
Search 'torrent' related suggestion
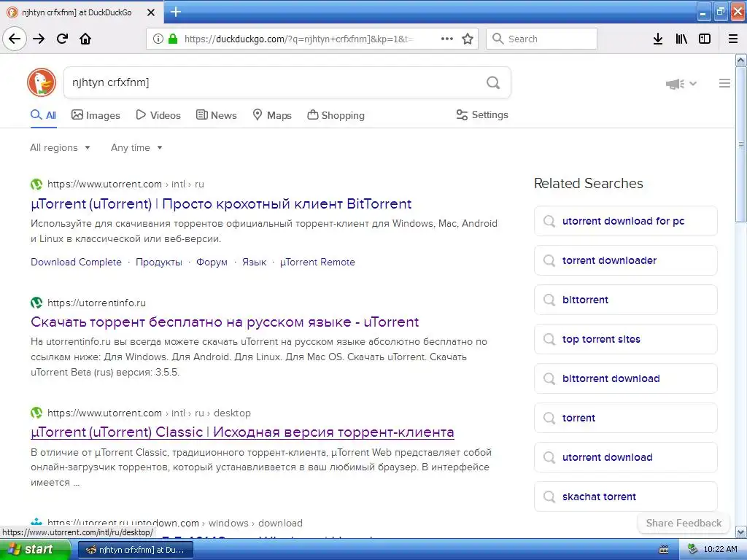625,418
